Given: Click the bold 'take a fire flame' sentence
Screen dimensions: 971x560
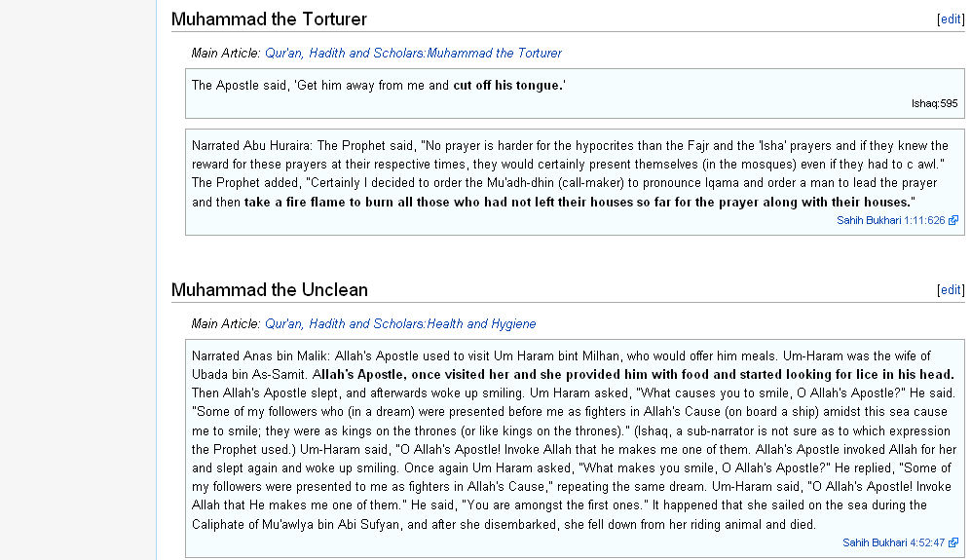Looking at the screenshot, I should (x=578, y=202).
